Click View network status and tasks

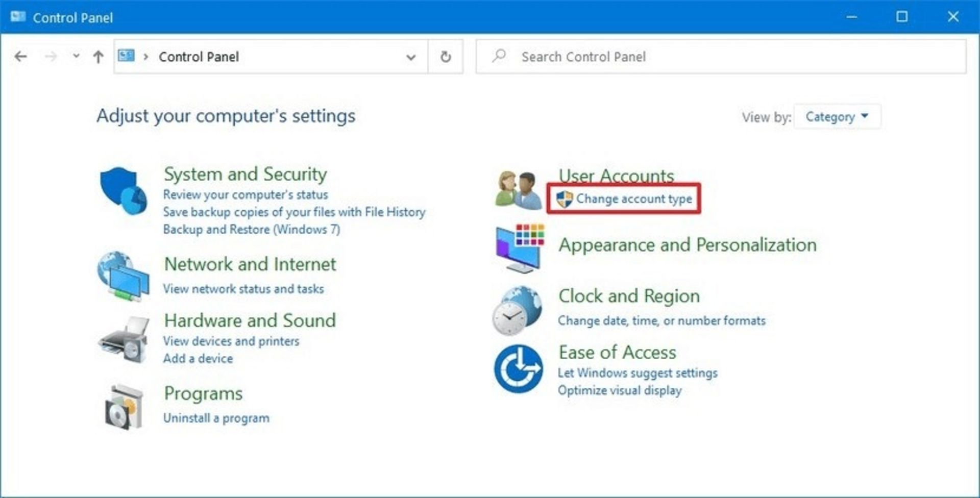point(243,289)
